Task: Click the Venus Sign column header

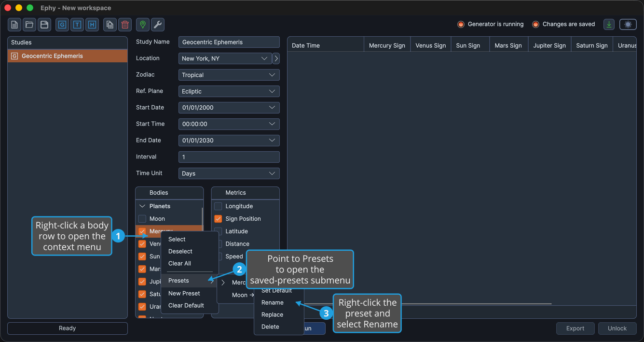Action: 431,45
